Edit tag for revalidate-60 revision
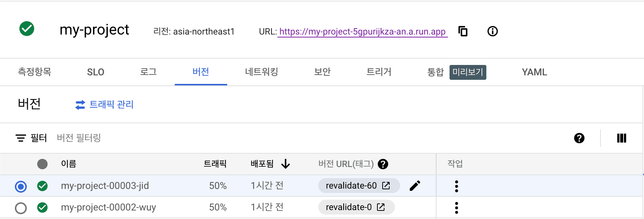 (x=415, y=186)
